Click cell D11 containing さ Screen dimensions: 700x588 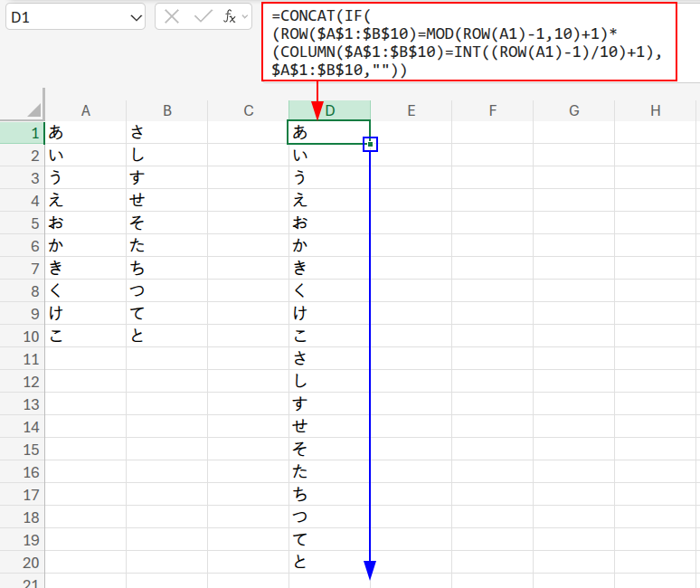coord(330,359)
